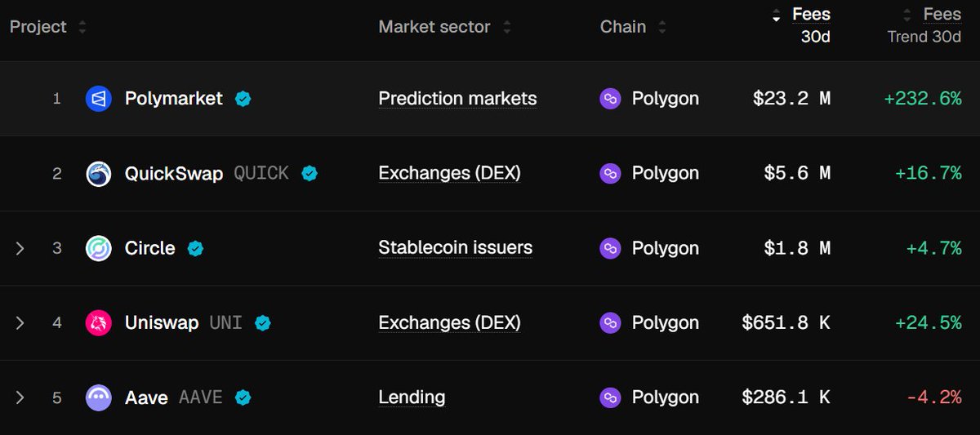Expand the Aave row

(20, 398)
